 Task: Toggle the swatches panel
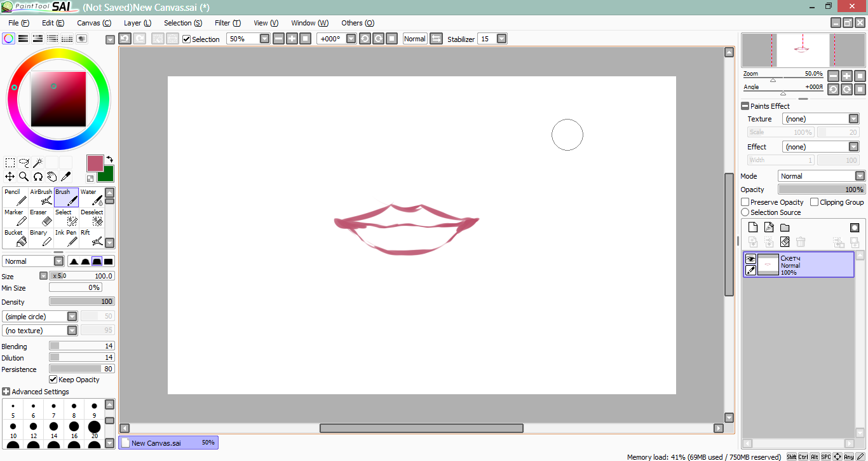coord(67,39)
